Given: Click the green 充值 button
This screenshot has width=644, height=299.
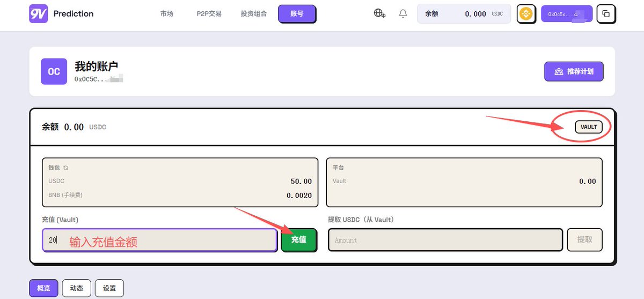Looking at the screenshot, I should pos(299,240).
